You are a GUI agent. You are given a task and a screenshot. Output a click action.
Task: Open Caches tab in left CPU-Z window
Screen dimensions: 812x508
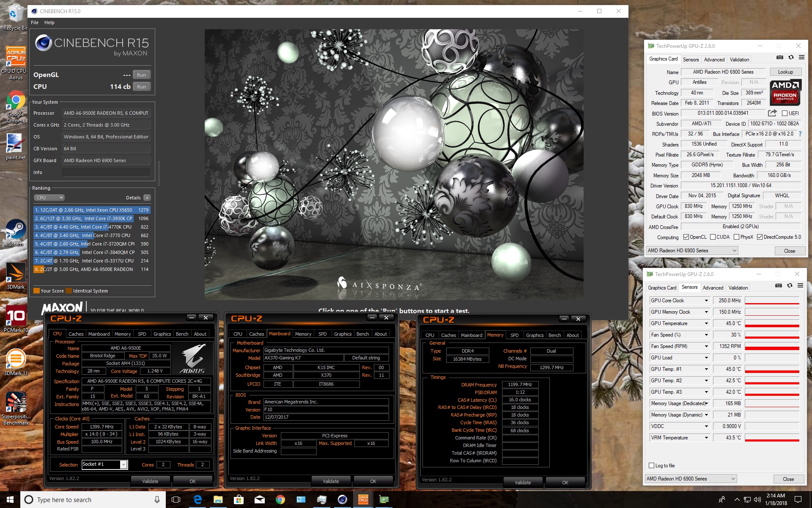coord(76,334)
